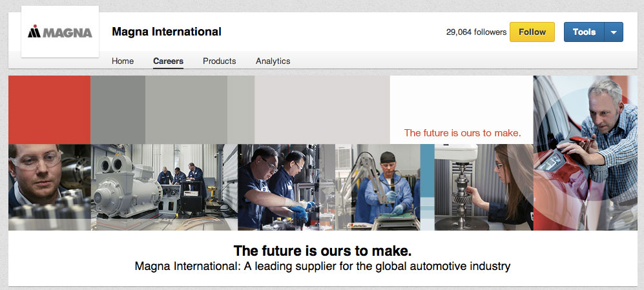
Task: Open the Products tab
Action: 219,61
